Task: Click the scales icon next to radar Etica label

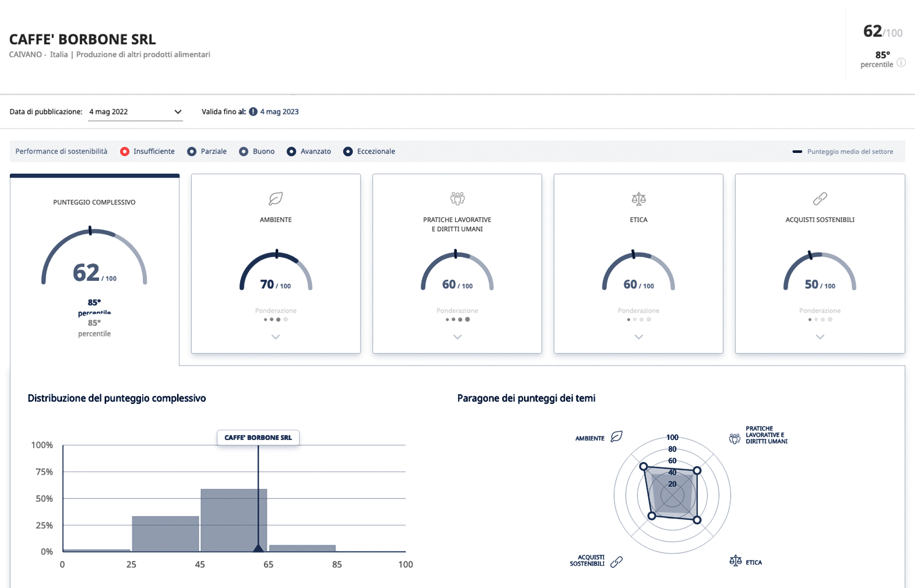Action: pos(735,560)
